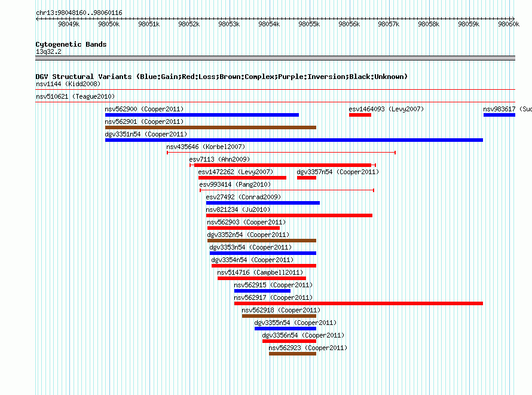Click the nsv435646 (Korbel2007) label

click(x=206, y=147)
